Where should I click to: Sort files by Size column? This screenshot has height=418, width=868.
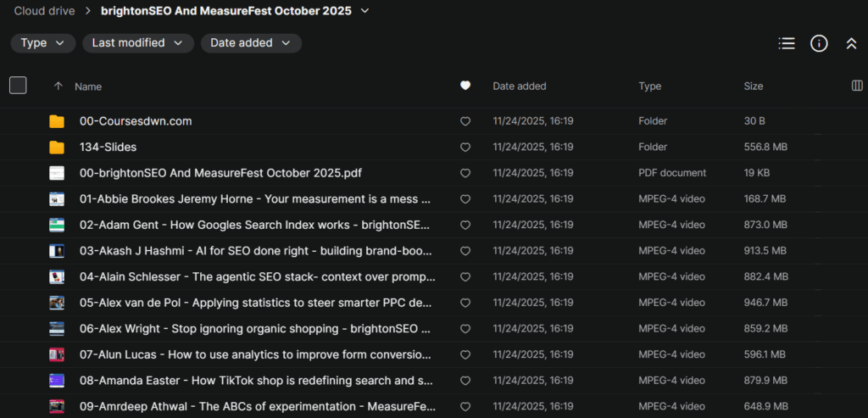(x=753, y=86)
